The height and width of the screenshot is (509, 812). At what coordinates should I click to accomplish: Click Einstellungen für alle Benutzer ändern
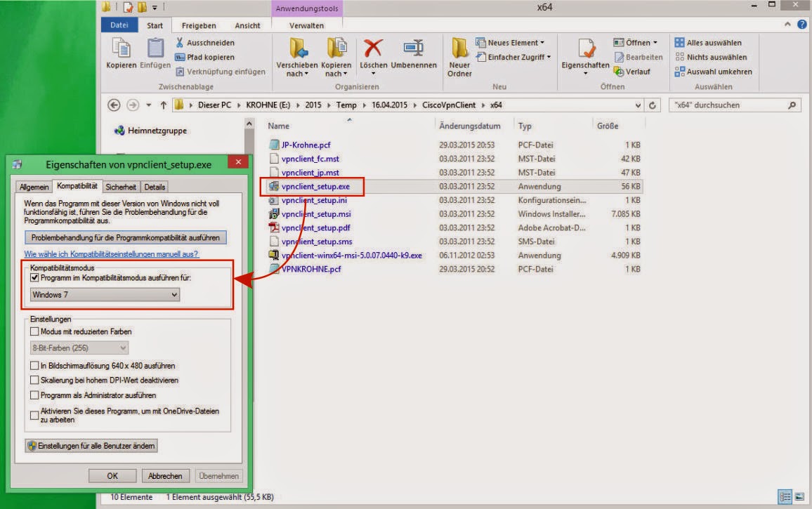pos(91,446)
